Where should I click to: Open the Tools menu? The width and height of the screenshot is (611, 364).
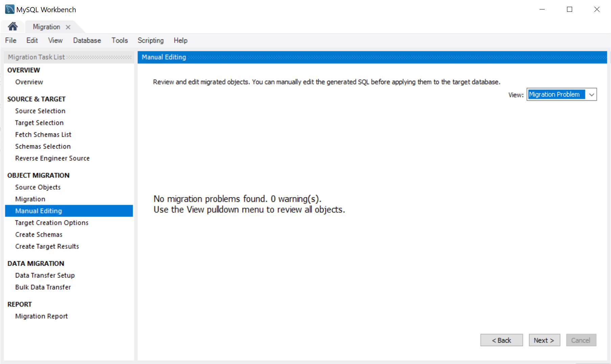click(x=119, y=41)
